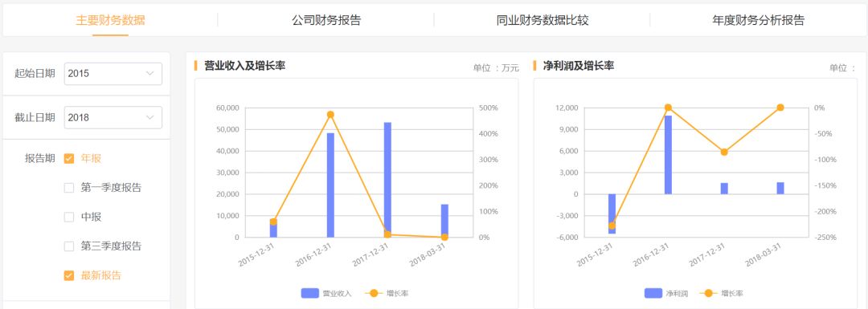The image size is (868, 309).
Task: Open the 截止日期 2018 dropdown
Action: [113, 118]
